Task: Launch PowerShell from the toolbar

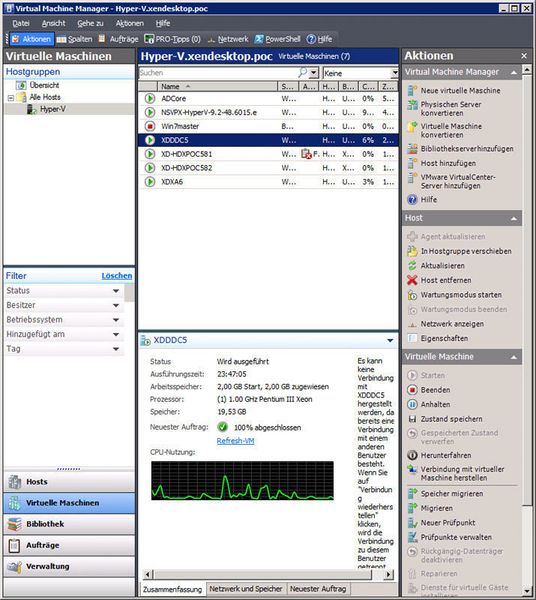Action: pos(278,39)
